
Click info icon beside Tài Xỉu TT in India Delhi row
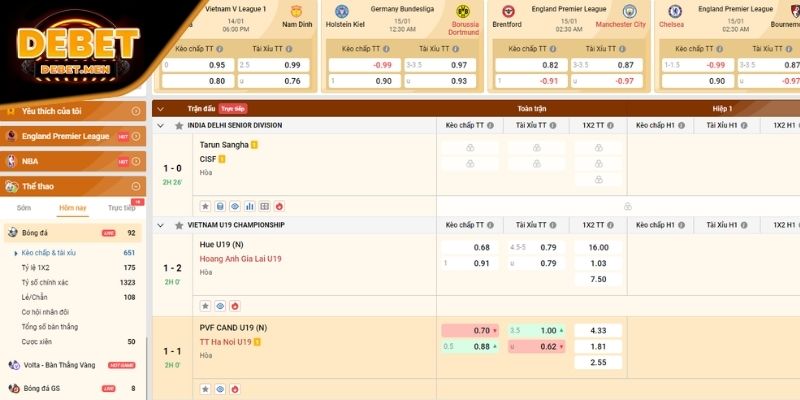click(x=553, y=126)
